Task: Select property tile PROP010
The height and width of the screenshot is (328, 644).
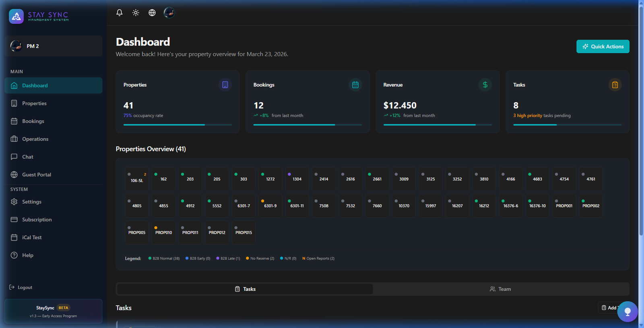Action: coord(163,233)
